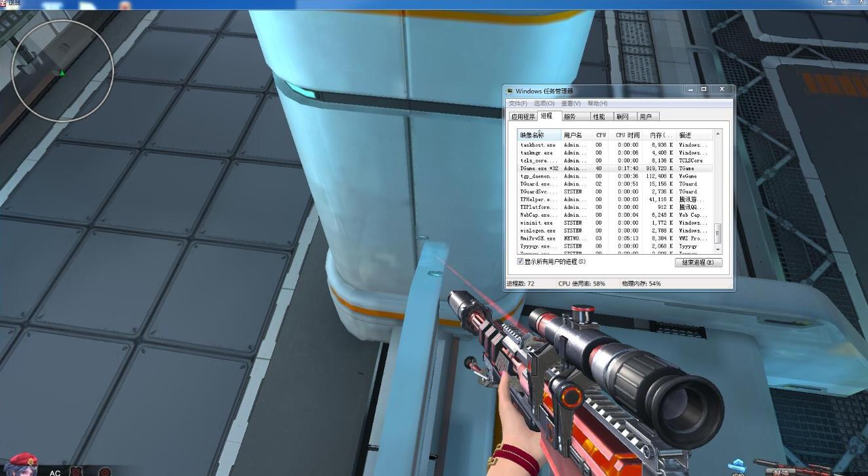Switch to the 应用程序 tab
The width and height of the screenshot is (868, 476).
point(523,117)
